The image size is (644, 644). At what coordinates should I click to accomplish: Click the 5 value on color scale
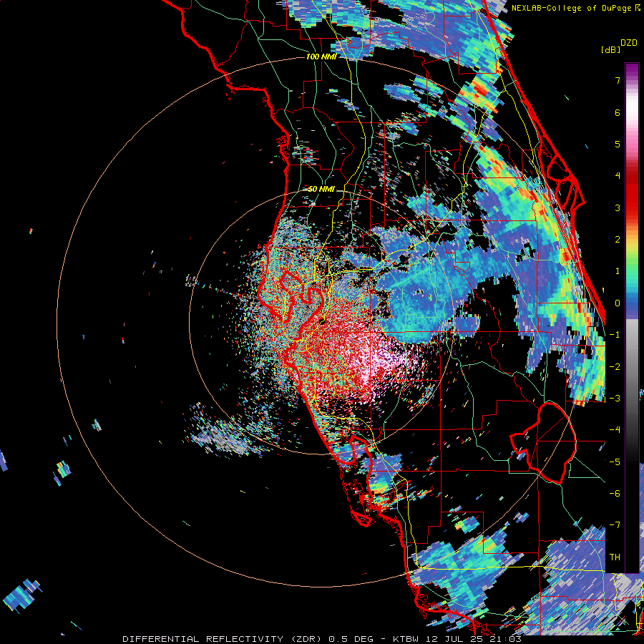618,144
